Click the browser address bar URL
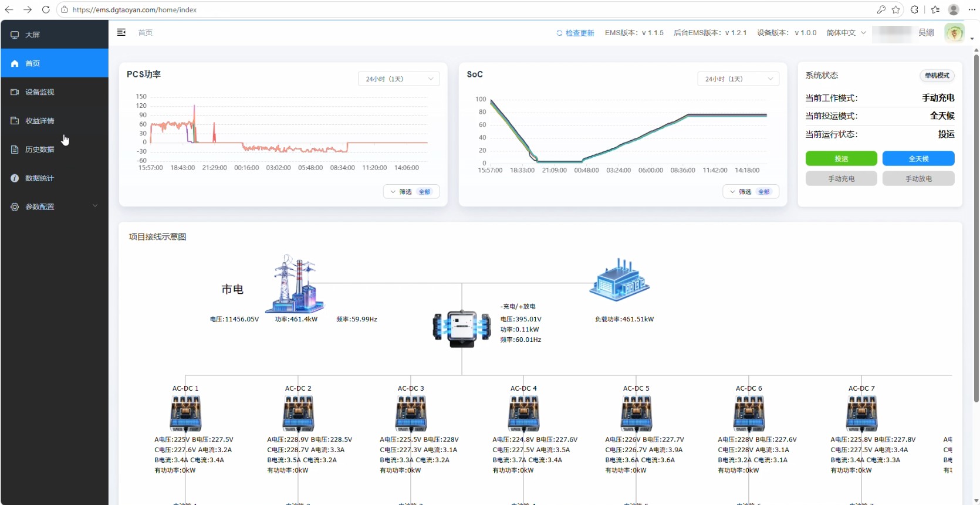The height and width of the screenshot is (505, 980). (134, 9)
